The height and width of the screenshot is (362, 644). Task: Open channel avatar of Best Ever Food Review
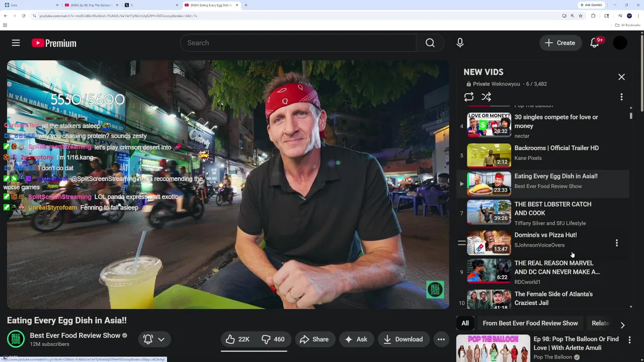pos(16,339)
